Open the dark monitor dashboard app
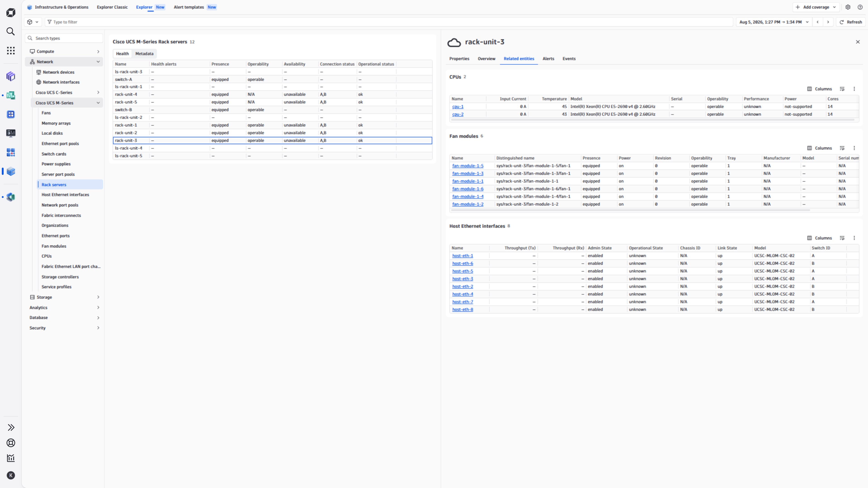Image resolution: width=868 pixels, height=488 pixels. pyautogui.click(x=11, y=133)
